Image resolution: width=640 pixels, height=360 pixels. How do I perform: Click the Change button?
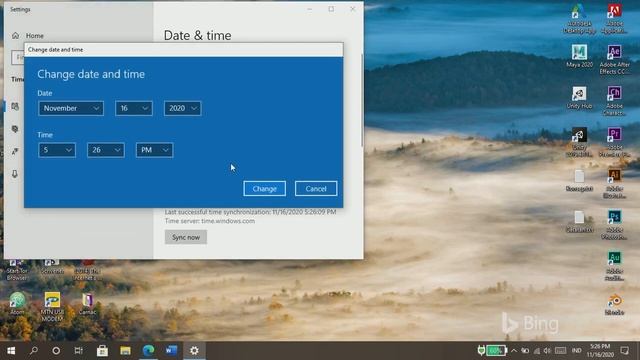coord(264,189)
